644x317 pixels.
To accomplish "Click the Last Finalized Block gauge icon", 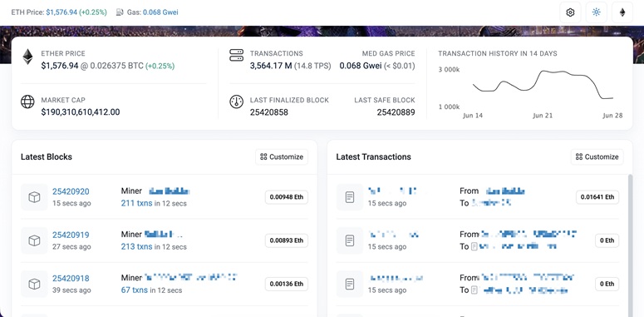I will point(236,102).
